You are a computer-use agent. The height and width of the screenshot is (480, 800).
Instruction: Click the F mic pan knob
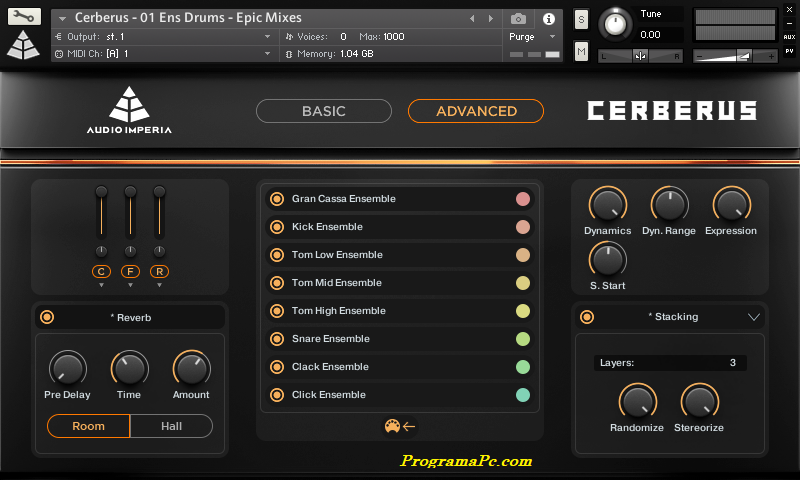pos(130,251)
